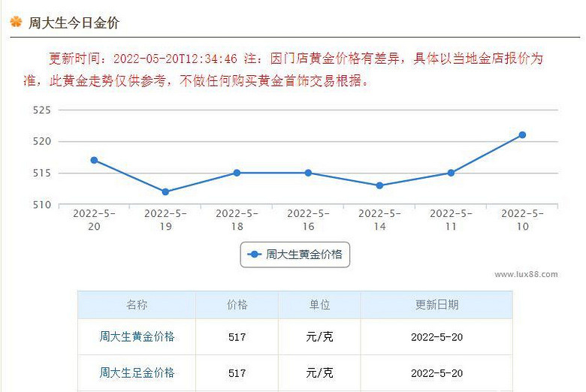The image size is (586, 392).
Task: Select the 2022-5-20 data point at 517
Action: coord(94,160)
